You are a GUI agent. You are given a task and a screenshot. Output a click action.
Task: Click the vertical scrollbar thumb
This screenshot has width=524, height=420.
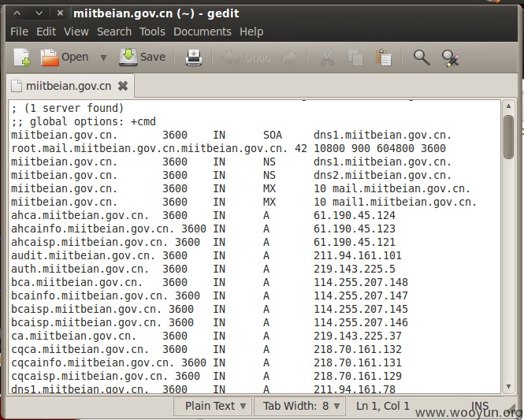coord(508,137)
